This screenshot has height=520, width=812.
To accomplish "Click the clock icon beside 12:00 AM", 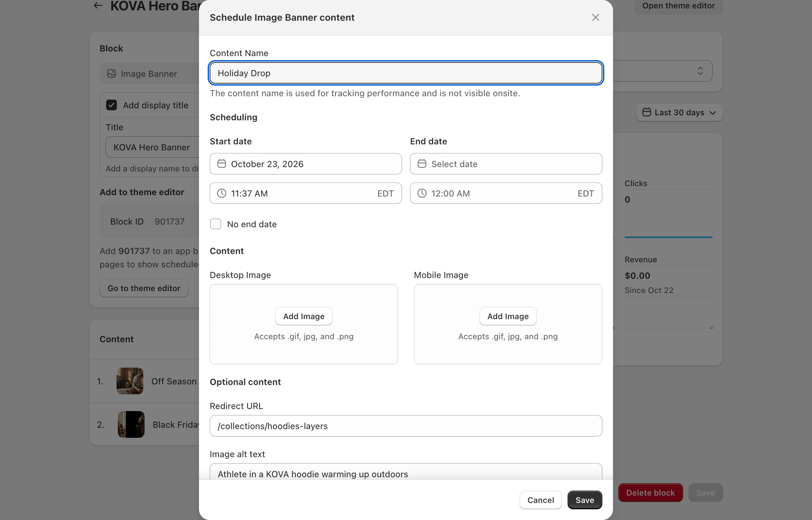I will pyautogui.click(x=422, y=193).
